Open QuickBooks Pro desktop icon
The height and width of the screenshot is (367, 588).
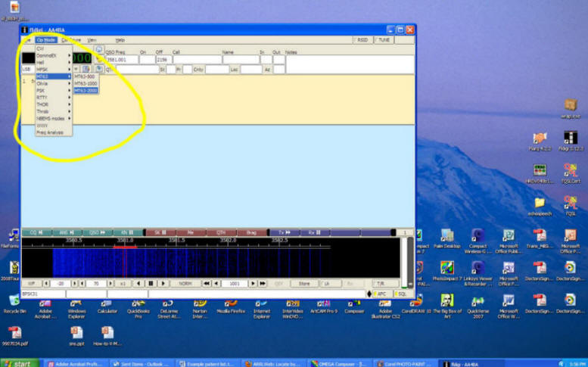point(138,309)
